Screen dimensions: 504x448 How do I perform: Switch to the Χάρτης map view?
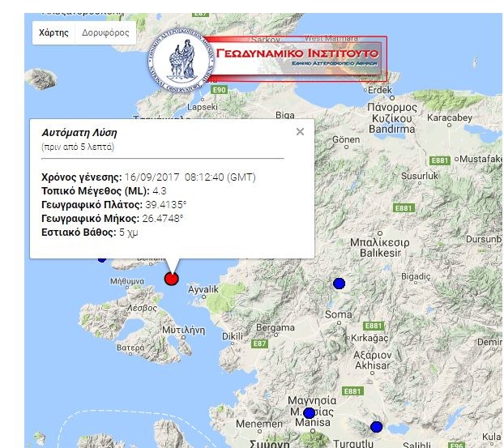click(53, 32)
